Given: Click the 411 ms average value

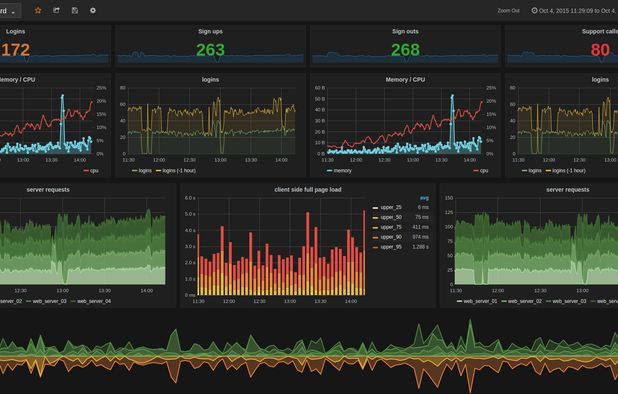Looking at the screenshot, I should click(421, 227).
